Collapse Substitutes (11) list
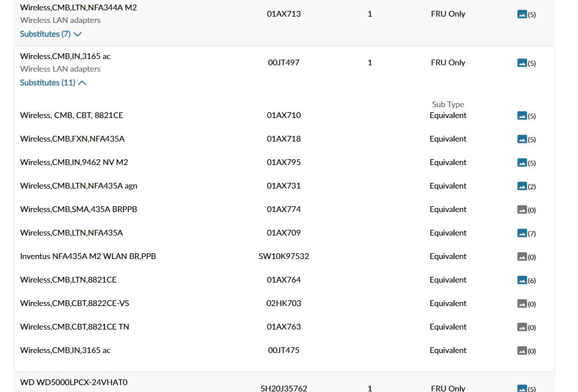Image resolution: width=578 pixels, height=392 pixels. 53,83
